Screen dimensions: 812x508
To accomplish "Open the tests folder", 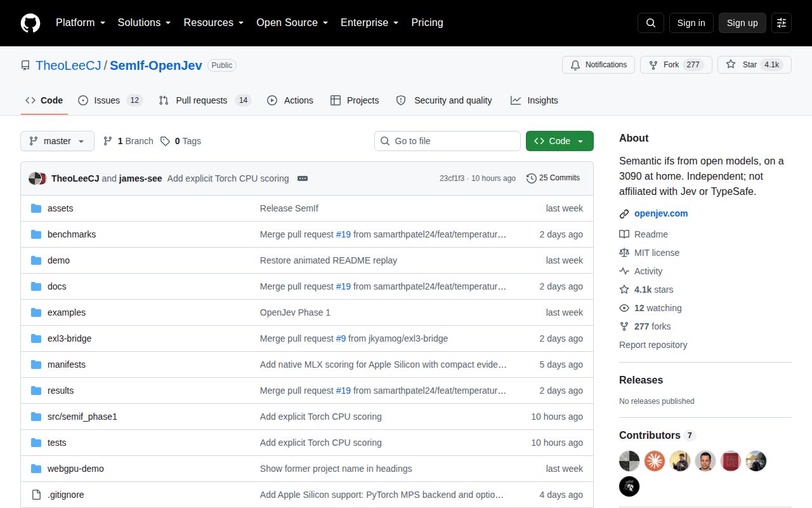I will tap(57, 443).
